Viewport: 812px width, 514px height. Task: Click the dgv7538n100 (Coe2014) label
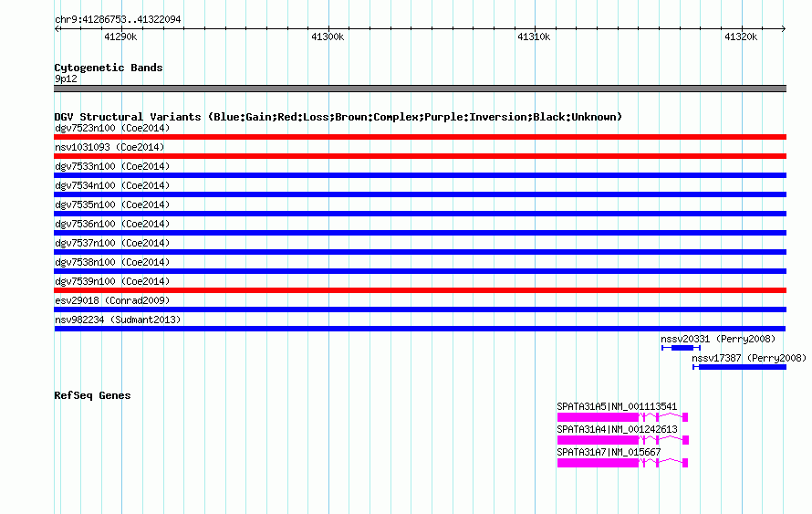112,262
